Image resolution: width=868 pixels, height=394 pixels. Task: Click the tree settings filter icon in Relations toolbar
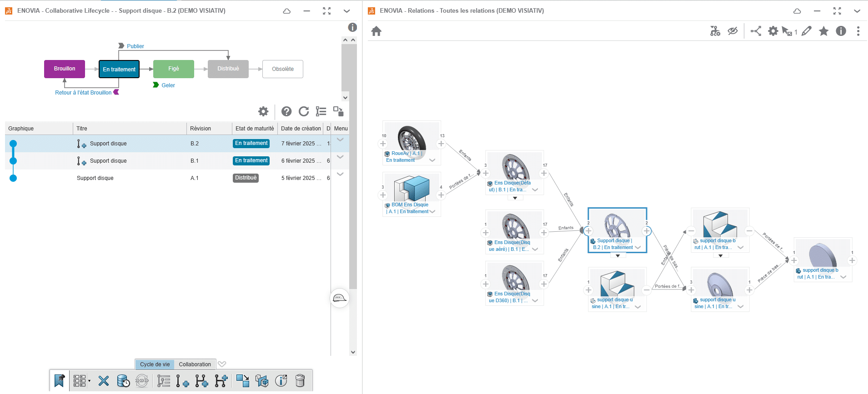point(715,31)
